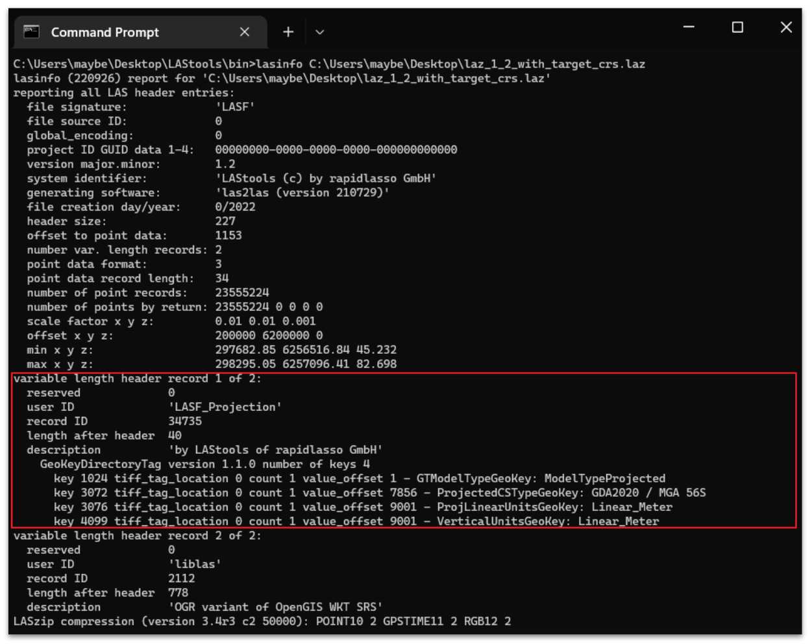The width and height of the screenshot is (812, 644).
Task: Click the lasinfo command line text
Action: click(x=329, y=64)
